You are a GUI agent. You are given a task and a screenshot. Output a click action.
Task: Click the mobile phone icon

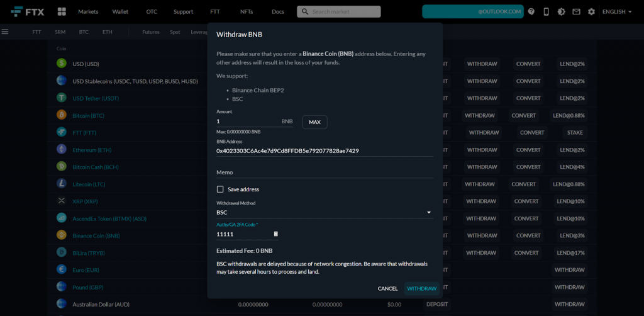point(547,11)
